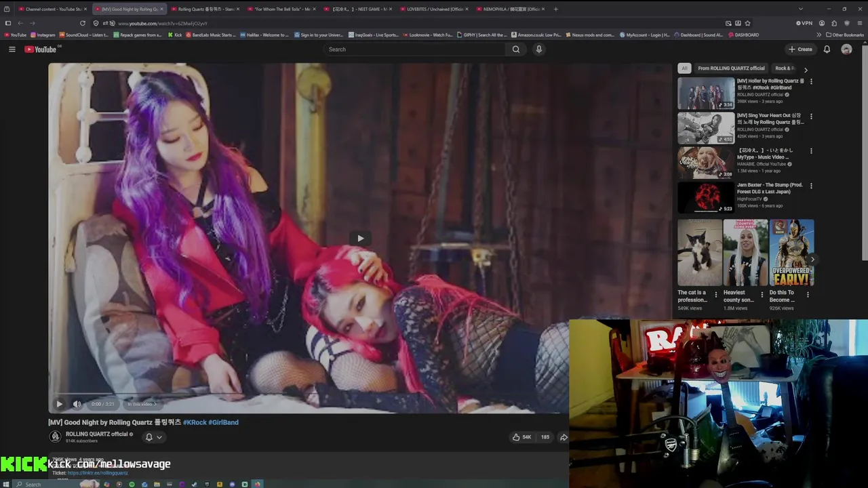Image resolution: width=868 pixels, height=488 pixels.
Task: Select From ROLLING QUARTZ official chip
Action: [731, 68]
